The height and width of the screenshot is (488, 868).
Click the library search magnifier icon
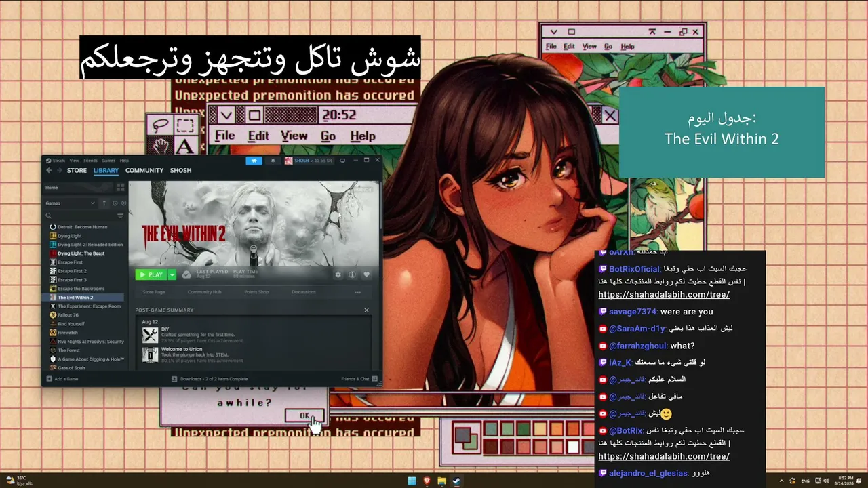[x=49, y=216]
